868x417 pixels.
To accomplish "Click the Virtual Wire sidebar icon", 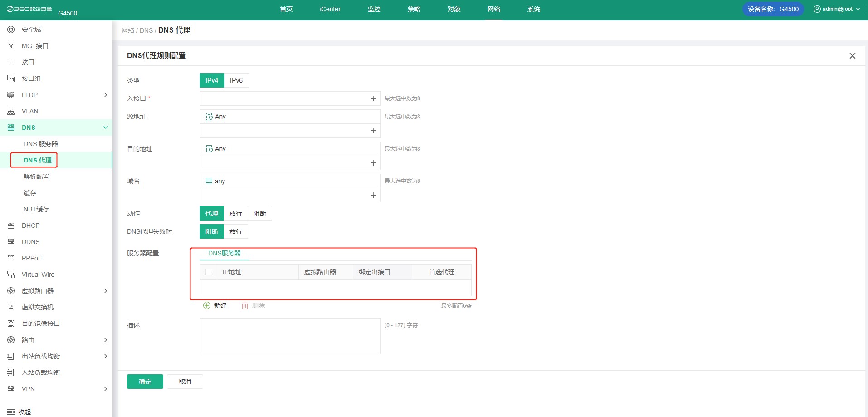I will (x=11, y=275).
